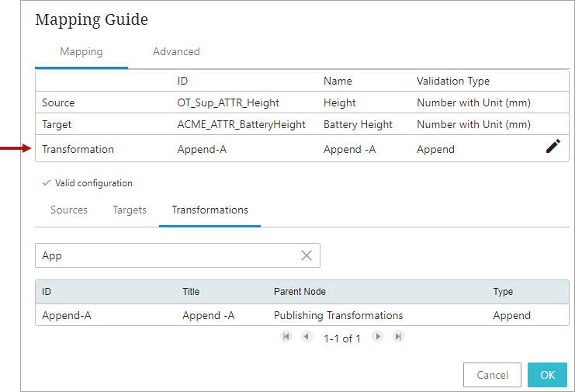Select the Append-A row in results table
The height and width of the screenshot is (392, 575).
click(x=301, y=315)
